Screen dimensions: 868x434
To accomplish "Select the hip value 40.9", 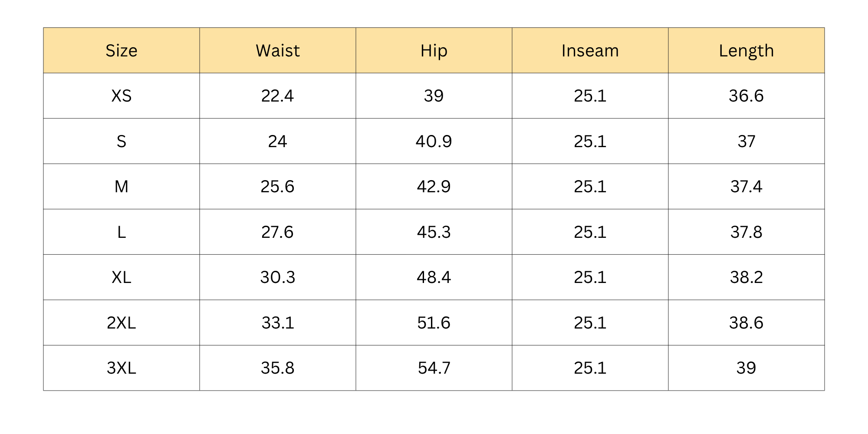I will [434, 141].
